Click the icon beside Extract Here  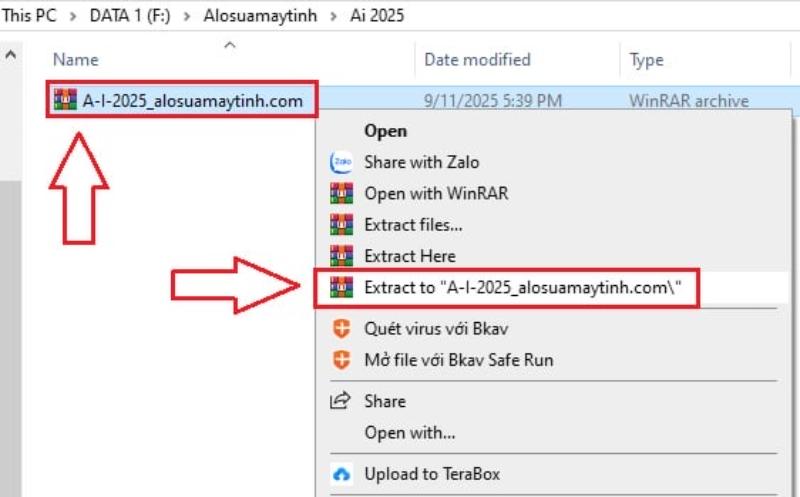(x=342, y=255)
